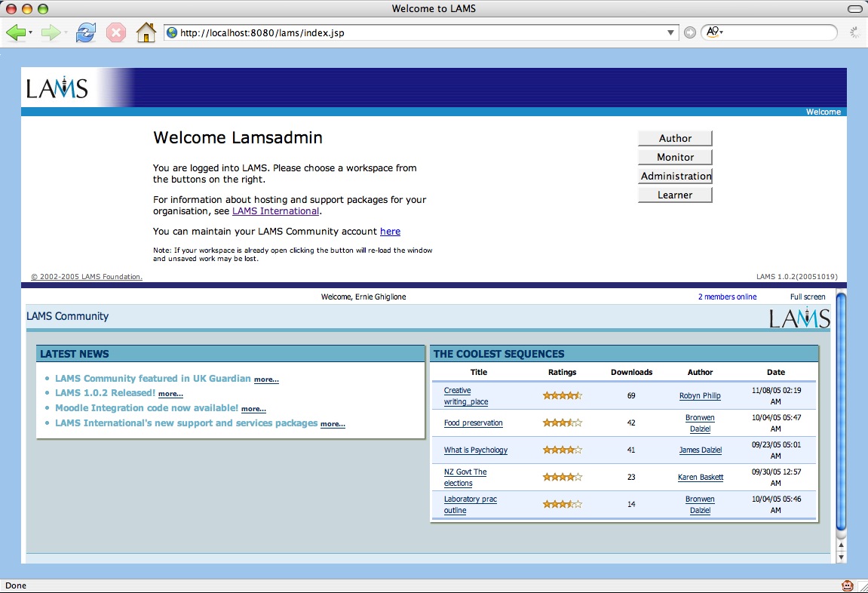The image size is (868, 593).
Task: Click the Go arrow beside address bar
Action: point(689,32)
